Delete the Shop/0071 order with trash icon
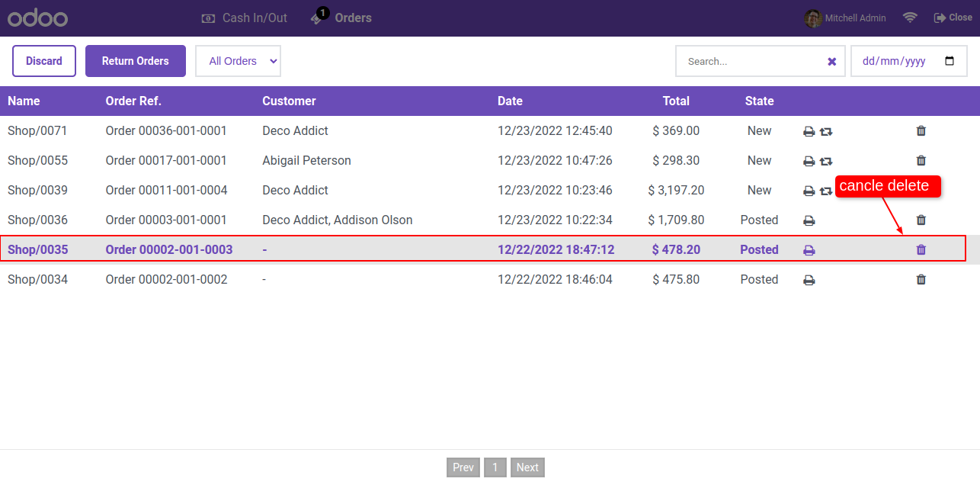The width and height of the screenshot is (980, 485). [921, 131]
